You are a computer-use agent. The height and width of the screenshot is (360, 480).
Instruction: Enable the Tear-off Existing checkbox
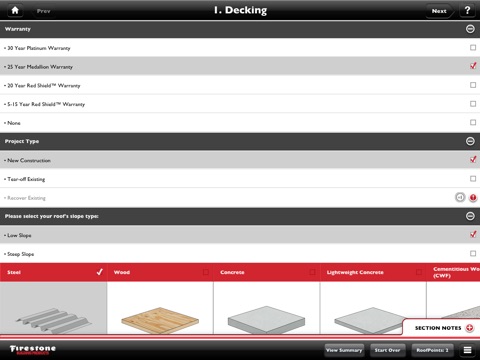(473, 179)
